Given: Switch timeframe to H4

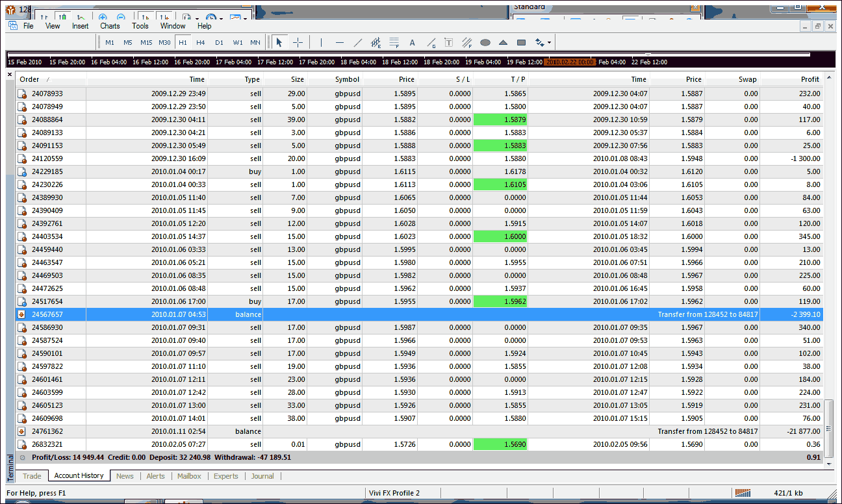Looking at the screenshot, I should point(201,43).
